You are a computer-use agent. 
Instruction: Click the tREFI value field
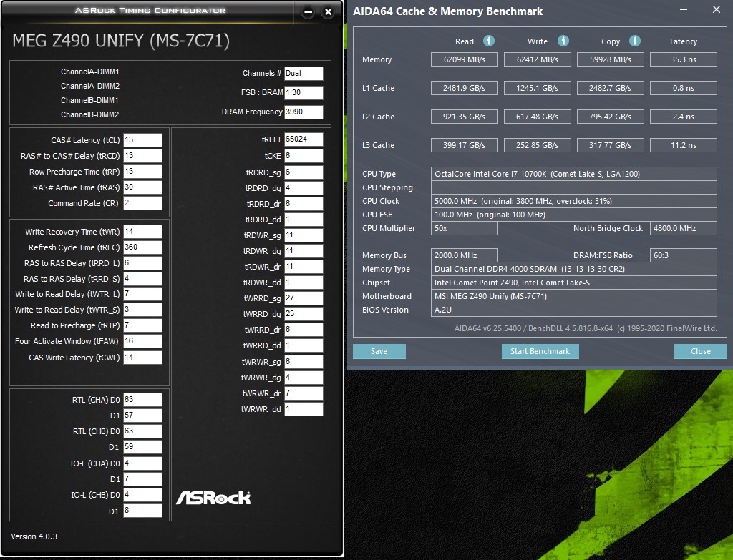pyautogui.click(x=304, y=139)
